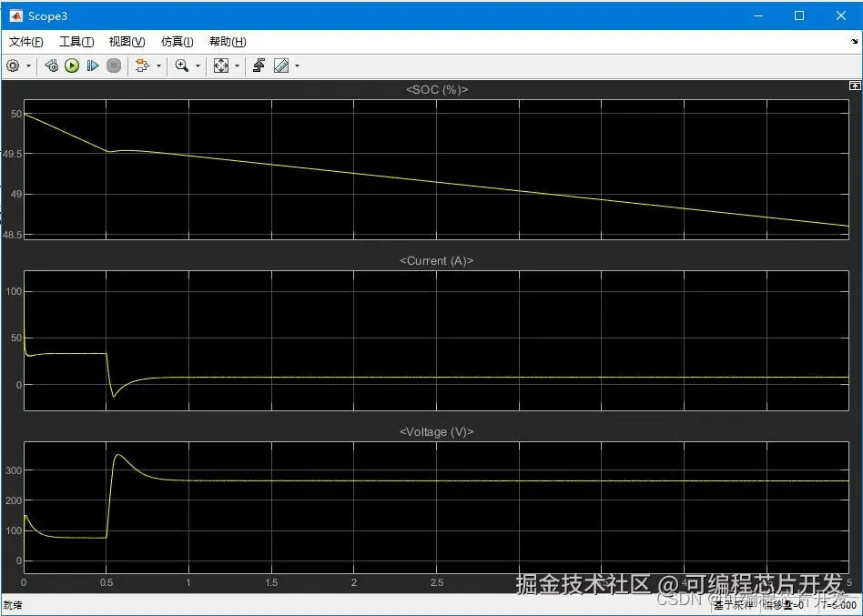This screenshot has width=863, height=616.
Task: Click the step forward simulation icon
Action: [93, 66]
